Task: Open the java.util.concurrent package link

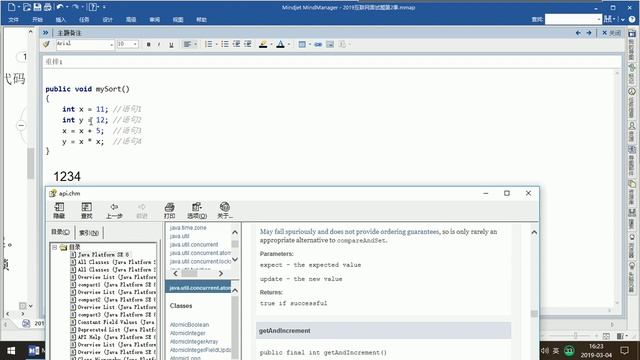Action: click(194, 244)
